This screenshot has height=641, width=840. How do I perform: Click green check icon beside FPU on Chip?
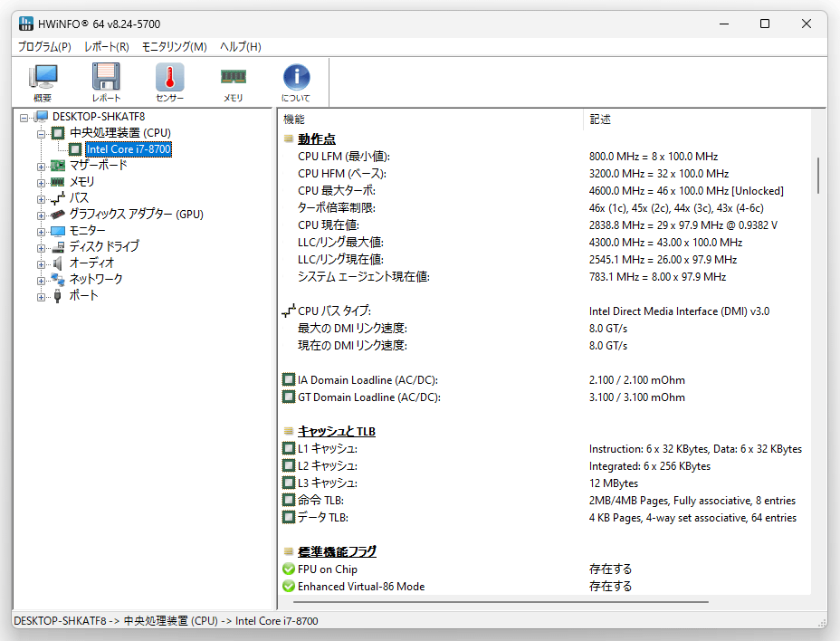coord(289,569)
